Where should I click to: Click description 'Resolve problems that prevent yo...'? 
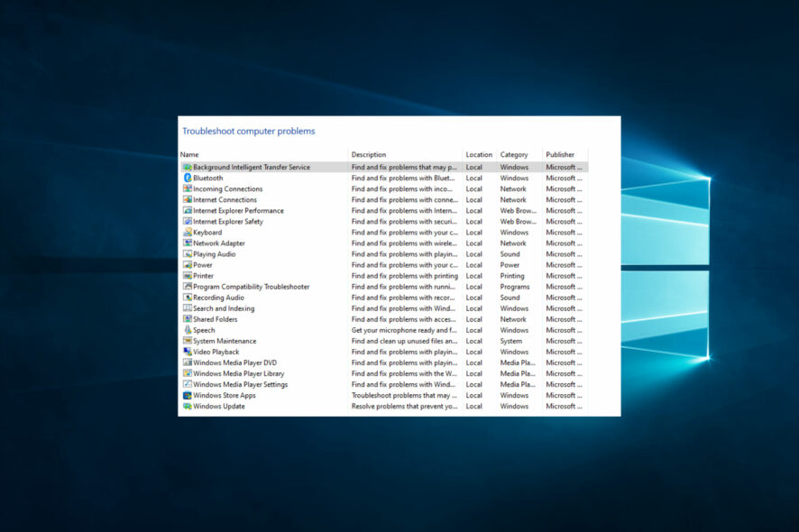coord(405,406)
